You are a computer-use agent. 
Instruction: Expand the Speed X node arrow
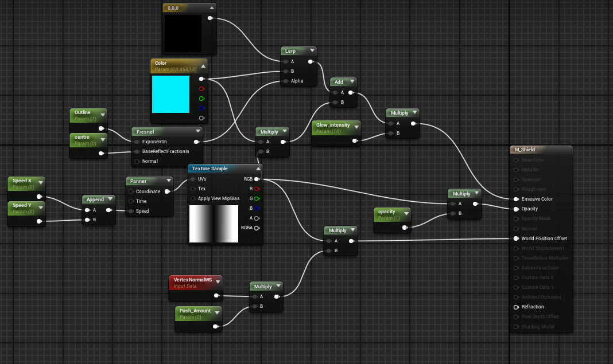tap(41, 183)
